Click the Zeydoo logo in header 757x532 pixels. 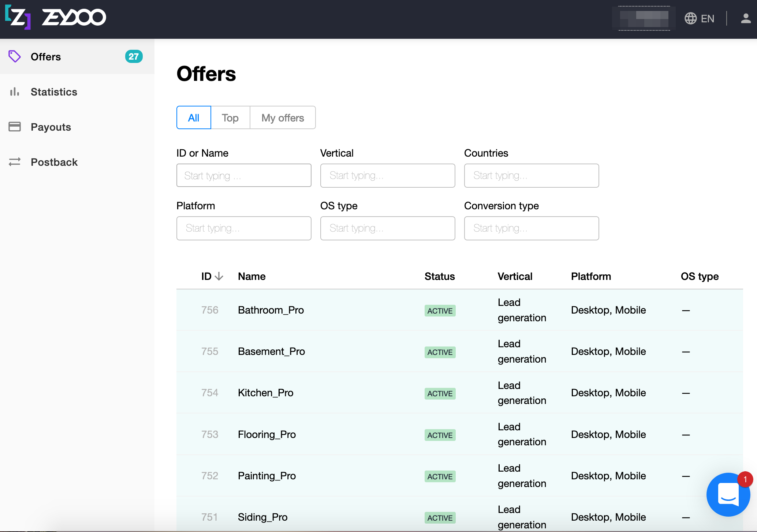point(56,18)
